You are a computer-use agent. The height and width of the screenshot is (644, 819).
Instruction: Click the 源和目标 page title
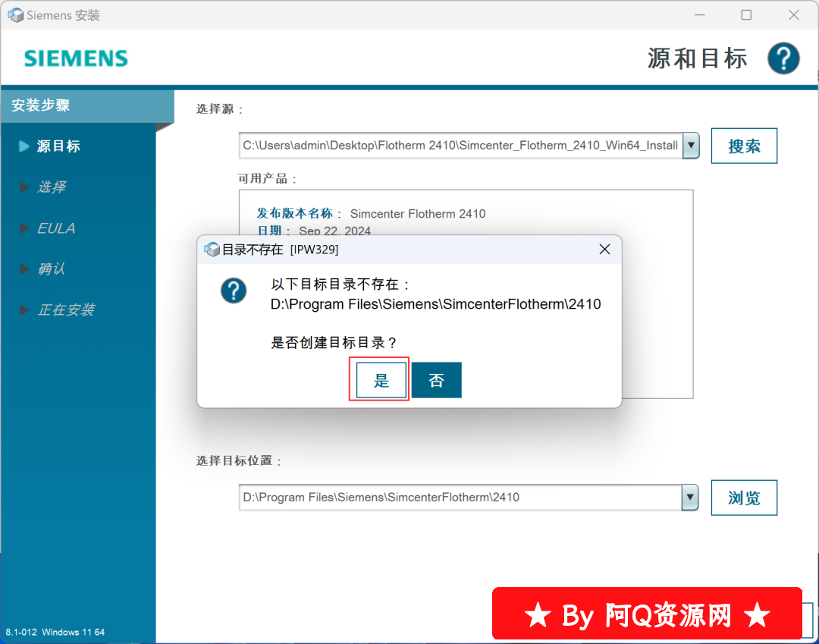coord(698,58)
